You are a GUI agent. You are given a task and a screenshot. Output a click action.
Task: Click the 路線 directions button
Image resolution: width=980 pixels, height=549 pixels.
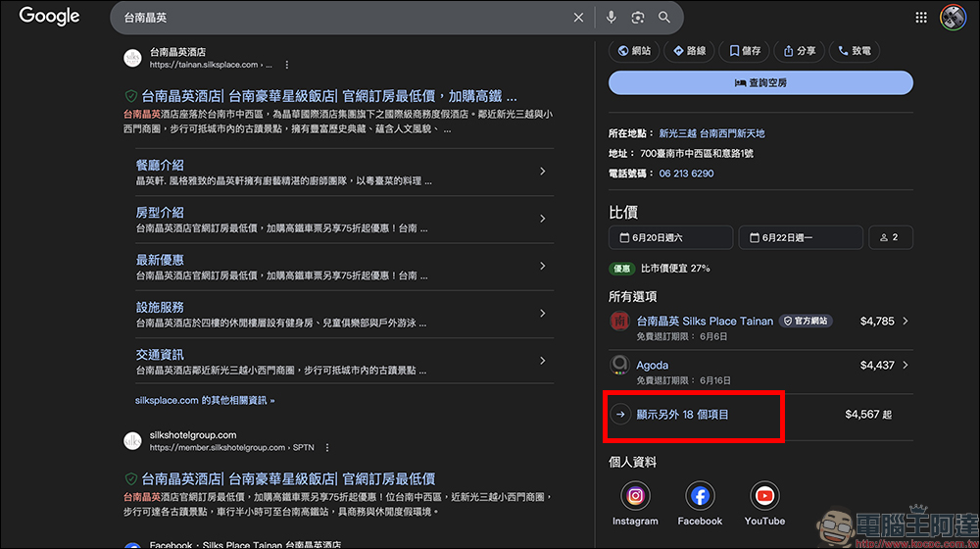(x=689, y=51)
